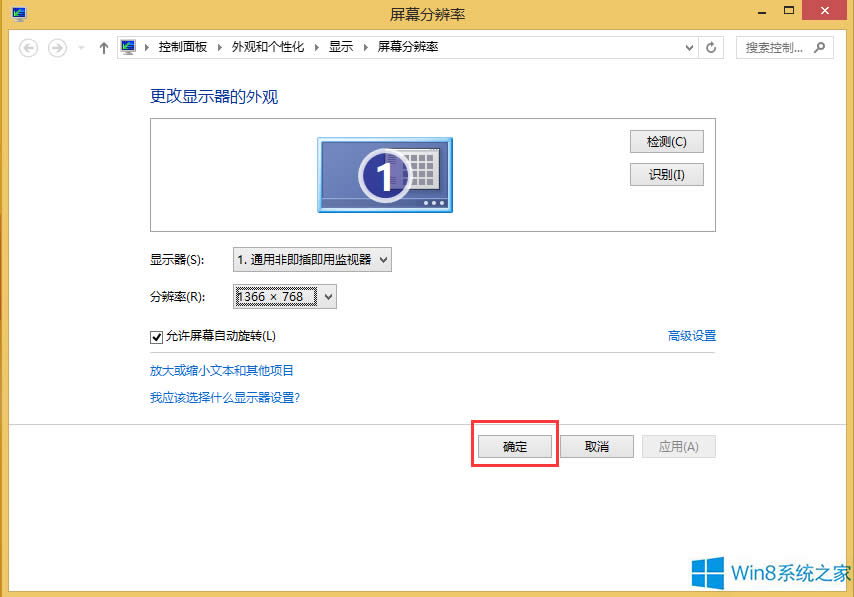Click the Win8系统之家 Windows logo watermark
This screenshot has height=597, width=854.
tap(707, 572)
